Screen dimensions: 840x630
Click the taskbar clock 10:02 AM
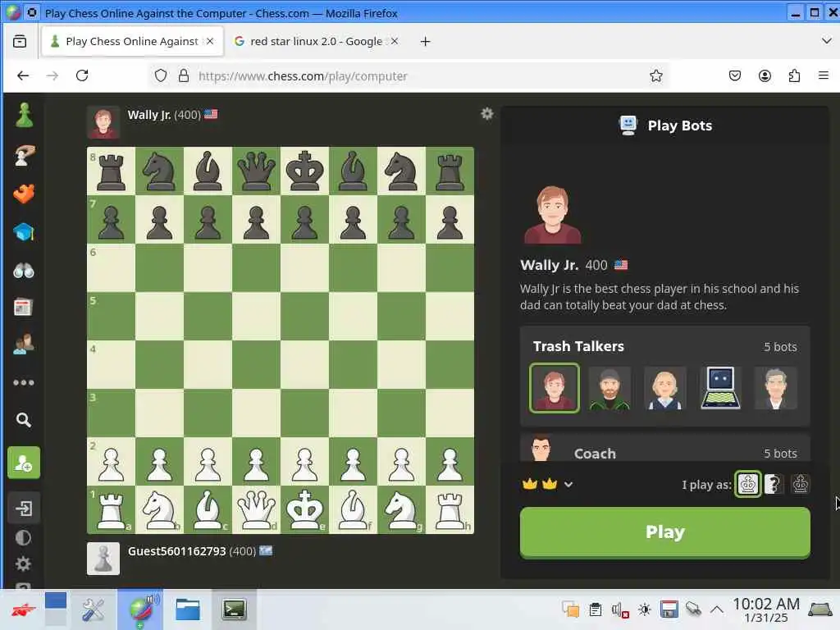765,605
